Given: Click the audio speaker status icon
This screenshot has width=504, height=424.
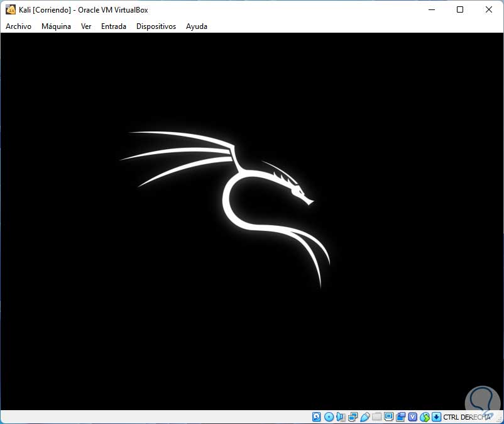Looking at the screenshot, I should pos(341,417).
